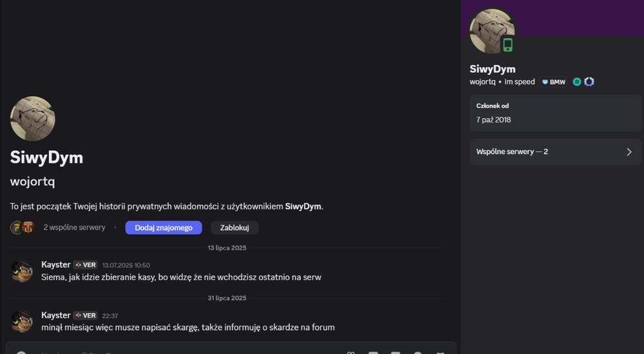Open the second mutual server icon
The image size is (644, 354).
point(28,228)
